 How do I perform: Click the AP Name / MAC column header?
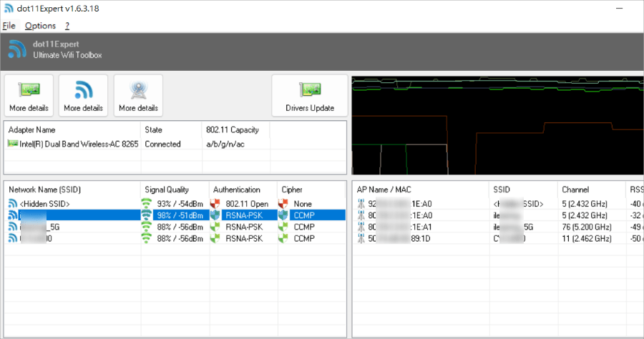(421, 190)
